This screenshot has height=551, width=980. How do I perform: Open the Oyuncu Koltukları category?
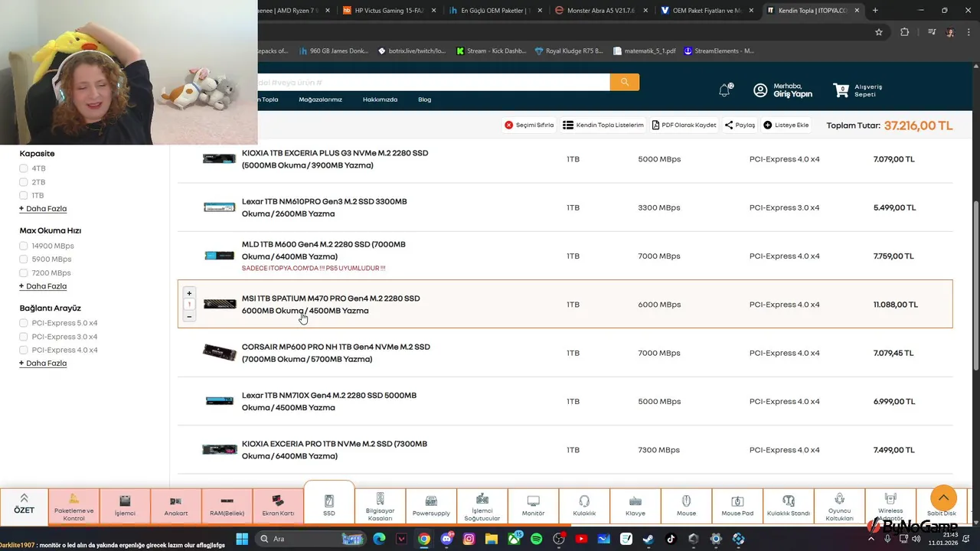coord(839,506)
